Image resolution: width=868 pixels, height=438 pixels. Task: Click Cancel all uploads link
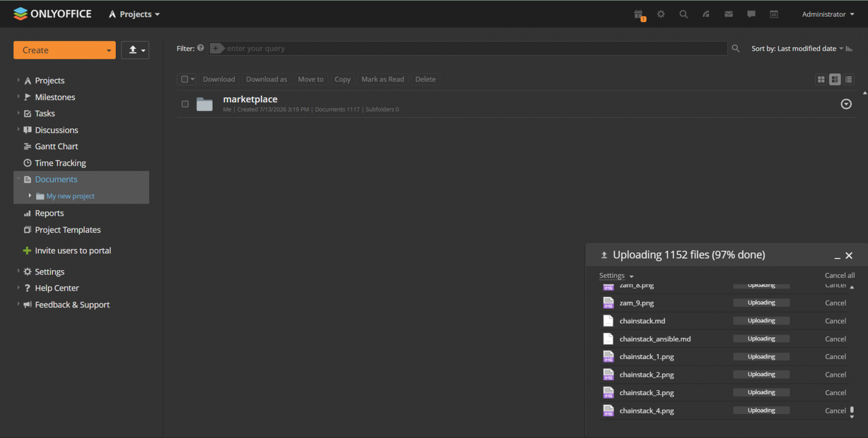click(x=840, y=276)
